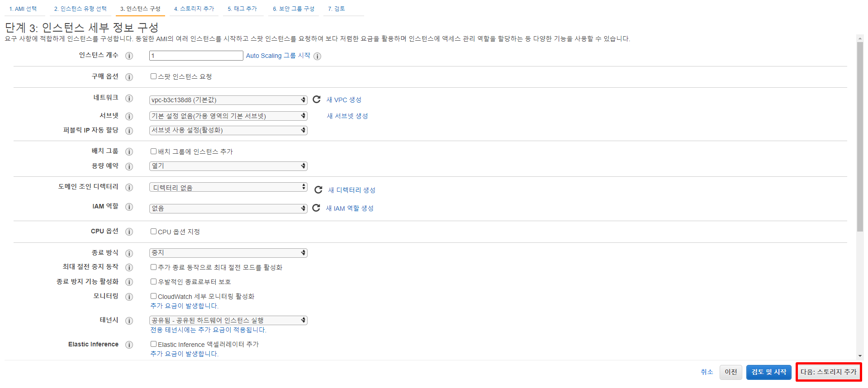Viewport: 868px width, 388px height.
Task: Open the 서브넷 dropdown
Action: (x=228, y=116)
